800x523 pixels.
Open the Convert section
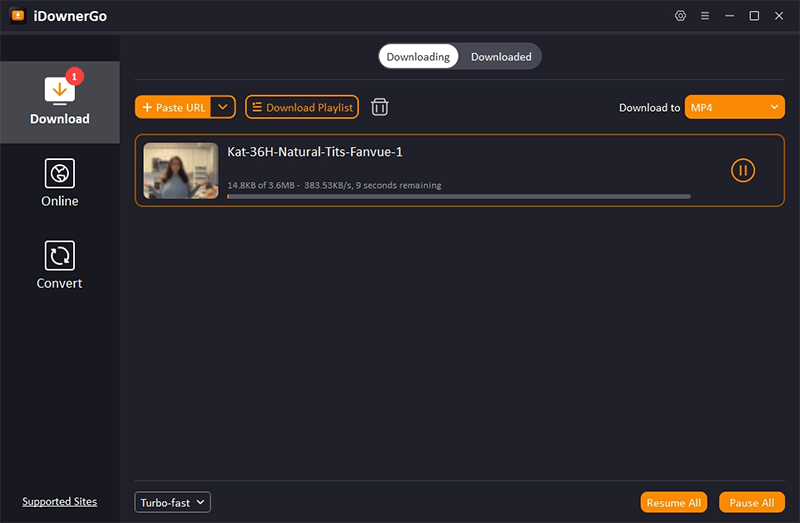point(60,265)
